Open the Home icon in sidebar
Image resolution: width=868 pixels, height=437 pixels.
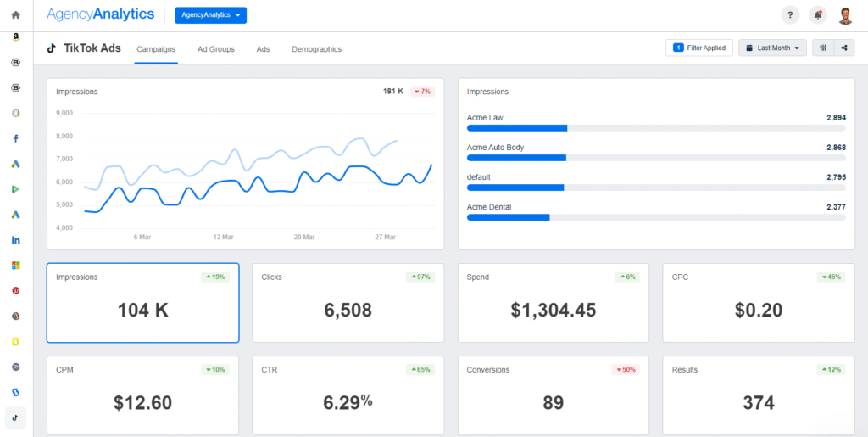coord(15,15)
